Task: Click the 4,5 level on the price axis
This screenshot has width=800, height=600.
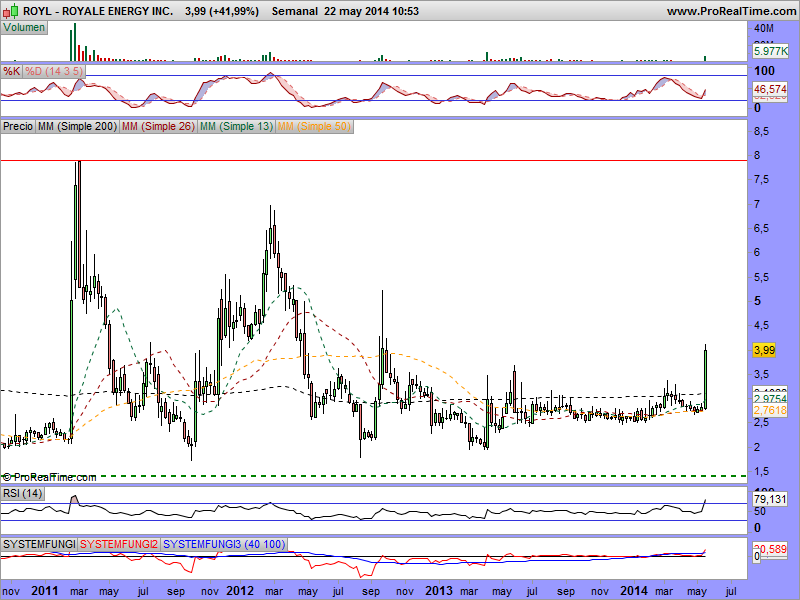Action: coord(761,326)
